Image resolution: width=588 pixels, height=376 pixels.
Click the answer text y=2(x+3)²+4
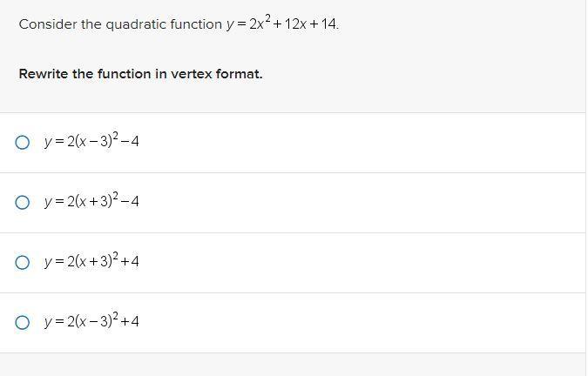click(x=91, y=261)
